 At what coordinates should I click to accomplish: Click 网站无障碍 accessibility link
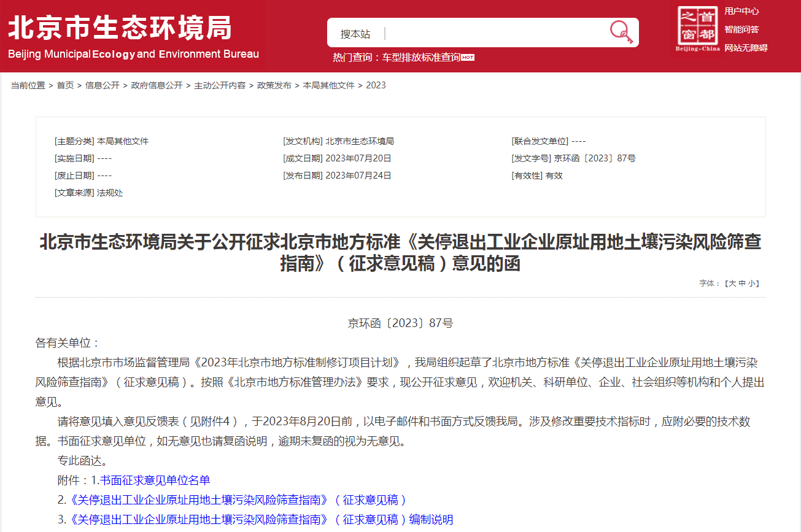point(746,48)
